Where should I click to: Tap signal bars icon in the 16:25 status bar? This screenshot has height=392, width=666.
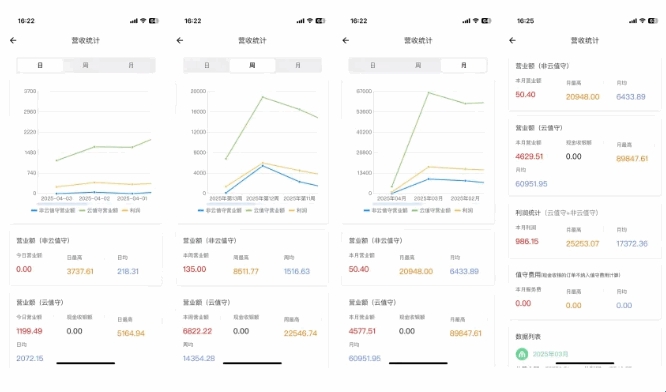[x=633, y=21]
